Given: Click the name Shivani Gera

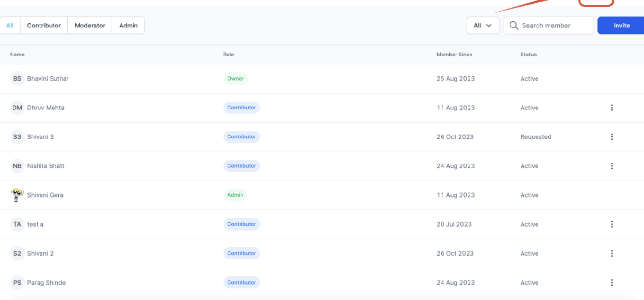Looking at the screenshot, I should coord(45,195).
